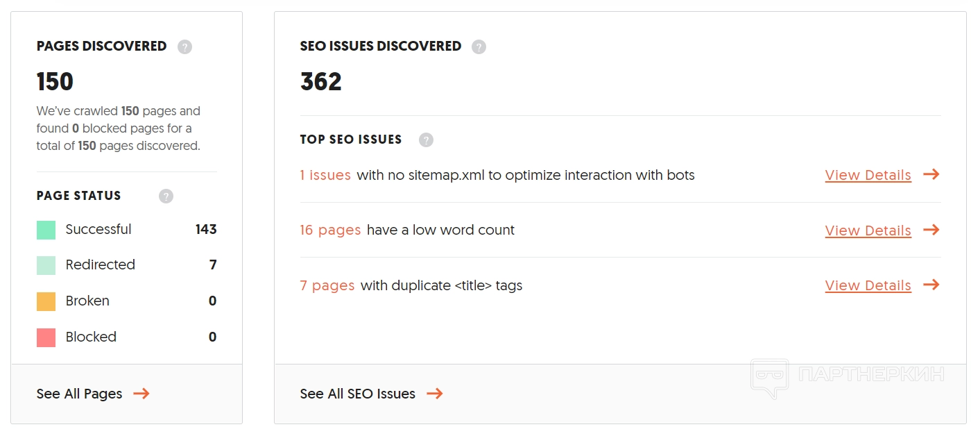Click help icon beside Pages Discovered
Screen dimensions: 980x436
click(x=184, y=47)
